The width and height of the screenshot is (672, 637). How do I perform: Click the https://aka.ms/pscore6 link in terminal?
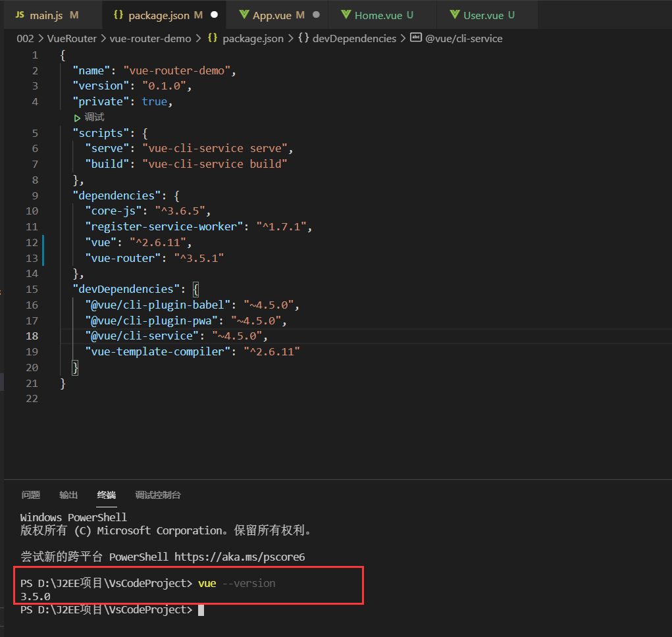pos(240,557)
